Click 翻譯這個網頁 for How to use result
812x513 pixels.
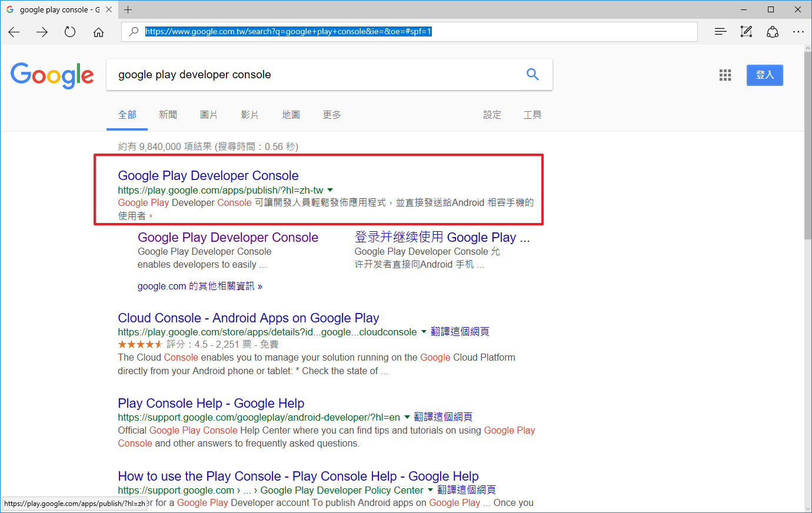point(466,490)
